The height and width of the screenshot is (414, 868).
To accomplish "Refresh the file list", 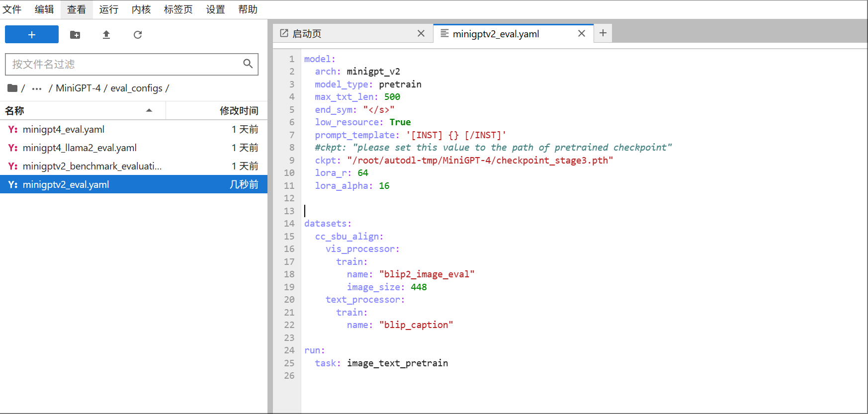I will click(x=138, y=35).
